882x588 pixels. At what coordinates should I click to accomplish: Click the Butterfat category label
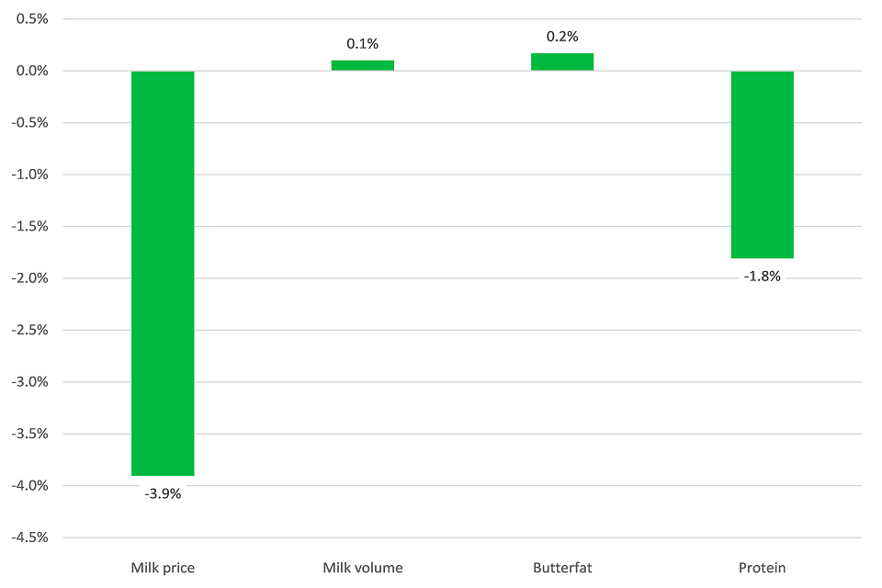tap(562, 568)
